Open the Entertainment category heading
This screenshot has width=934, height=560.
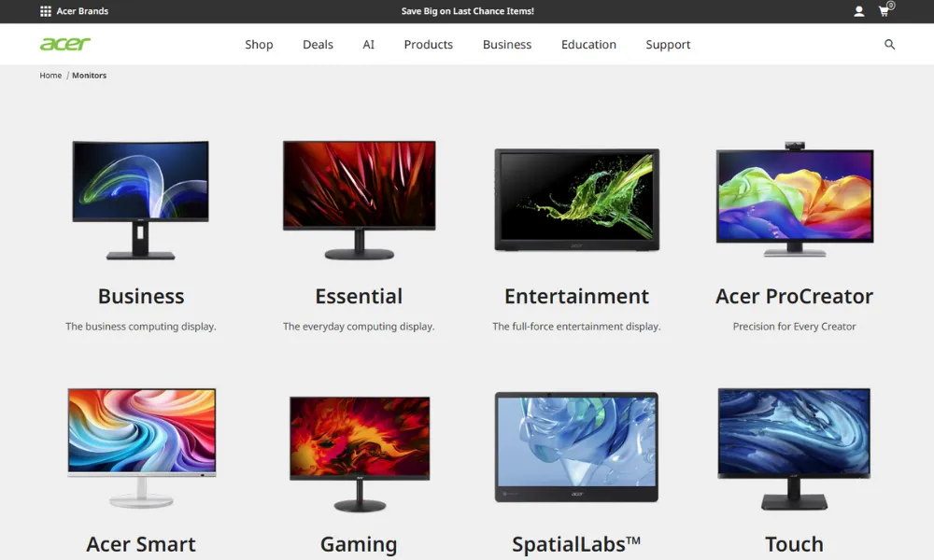coord(576,297)
